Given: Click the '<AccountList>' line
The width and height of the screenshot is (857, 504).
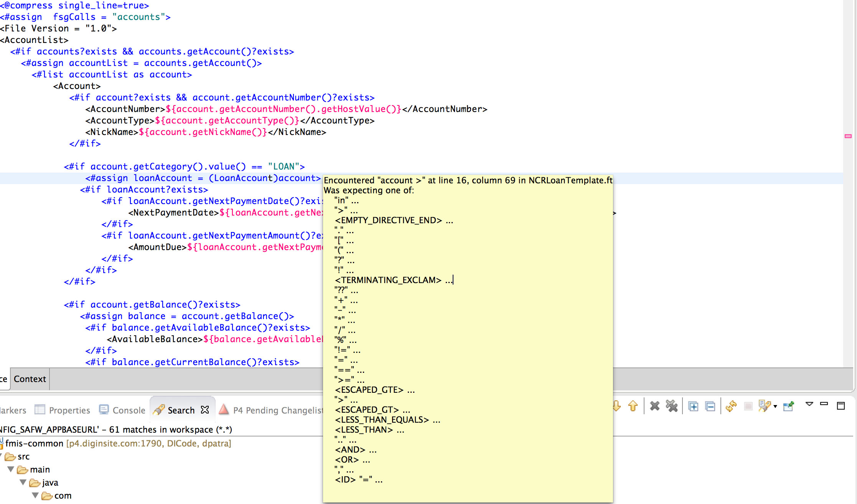Looking at the screenshot, I should (x=34, y=40).
